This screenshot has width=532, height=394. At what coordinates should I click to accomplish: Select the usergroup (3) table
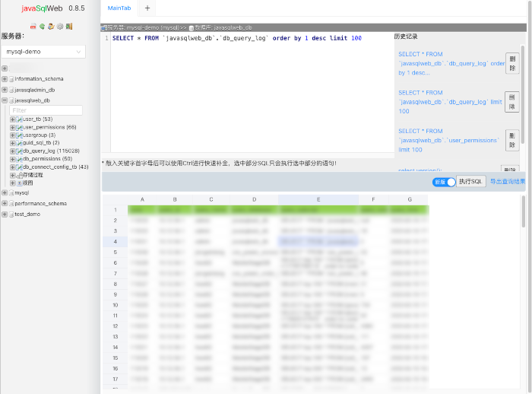(39, 135)
